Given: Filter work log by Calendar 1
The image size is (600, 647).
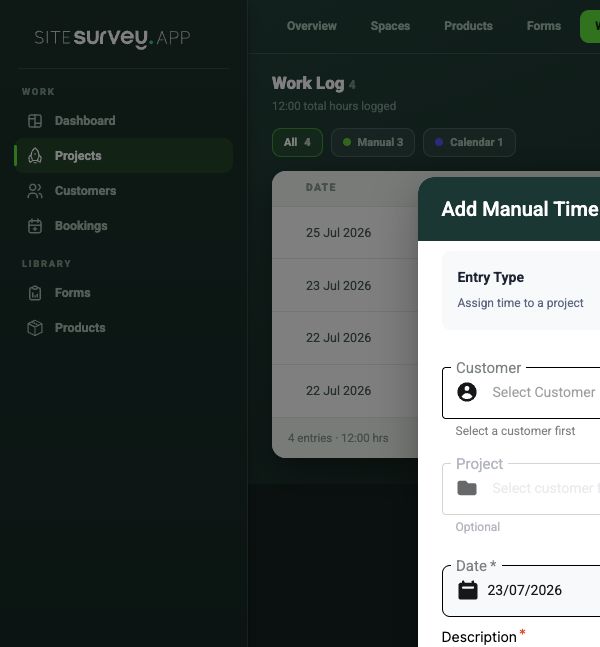Looking at the screenshot, I should (x=469, y=142).
